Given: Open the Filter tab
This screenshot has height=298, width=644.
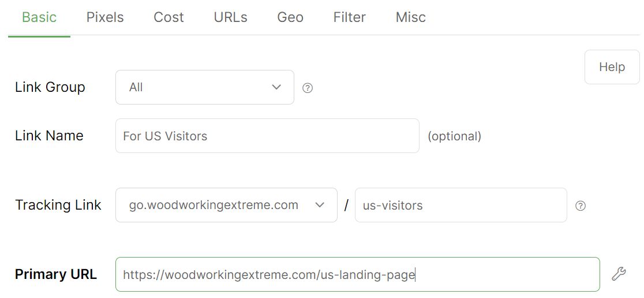Looking at the screenshot, I should [349, 17].
